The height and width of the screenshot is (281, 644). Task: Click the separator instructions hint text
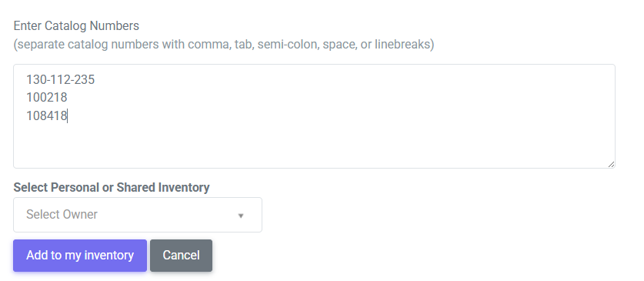(x=224, y=45)
